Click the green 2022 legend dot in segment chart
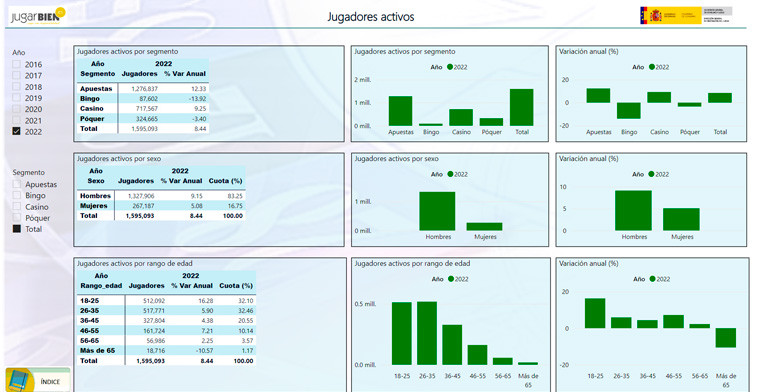 pyautogui.click(x=450, y=67)
